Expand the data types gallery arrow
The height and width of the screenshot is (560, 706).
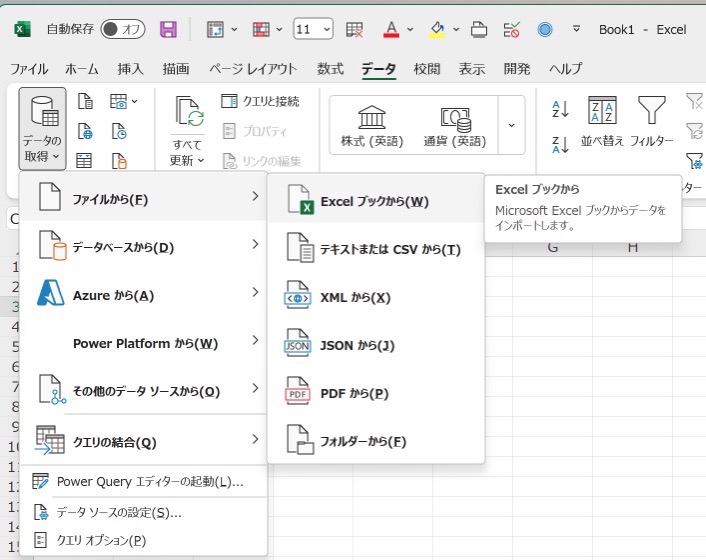point(511,125)
